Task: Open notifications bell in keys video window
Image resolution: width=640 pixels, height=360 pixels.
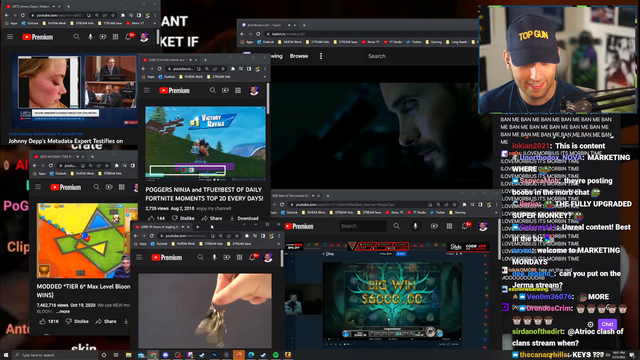Action: [253, 257]
